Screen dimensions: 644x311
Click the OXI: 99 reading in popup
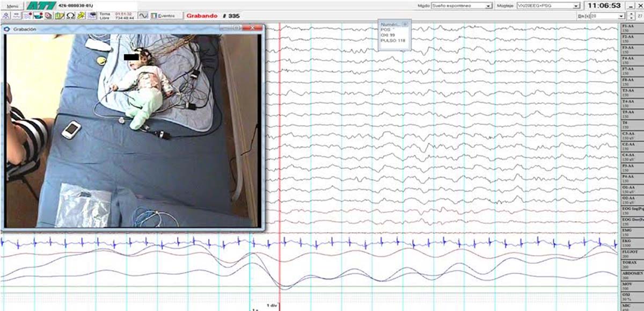coord(387,35)
